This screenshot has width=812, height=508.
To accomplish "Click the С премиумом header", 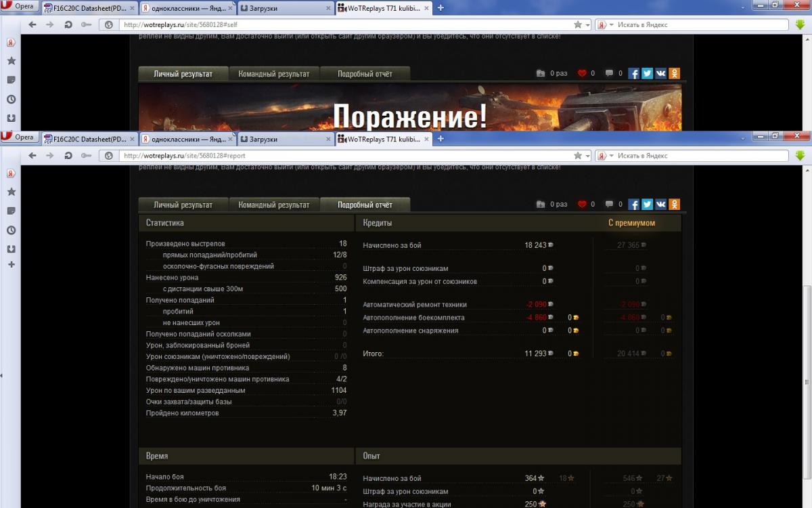I will point(631,223).
